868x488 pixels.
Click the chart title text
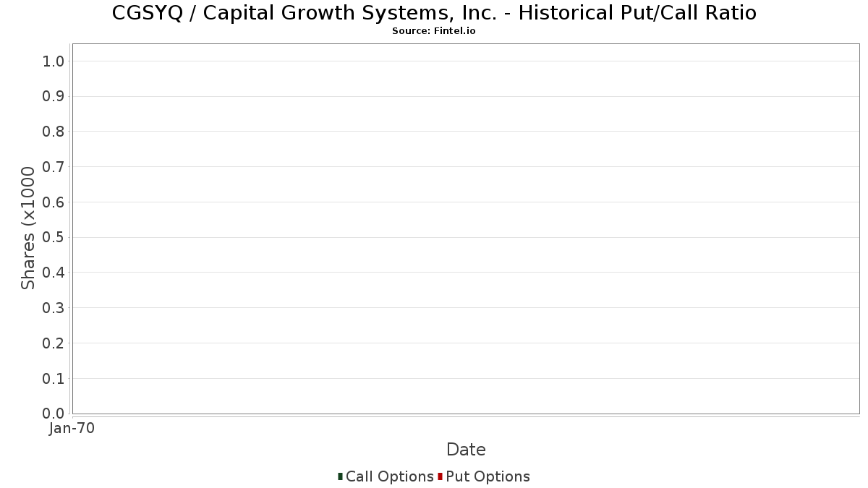pyautogui.click(x=434, y=13)
